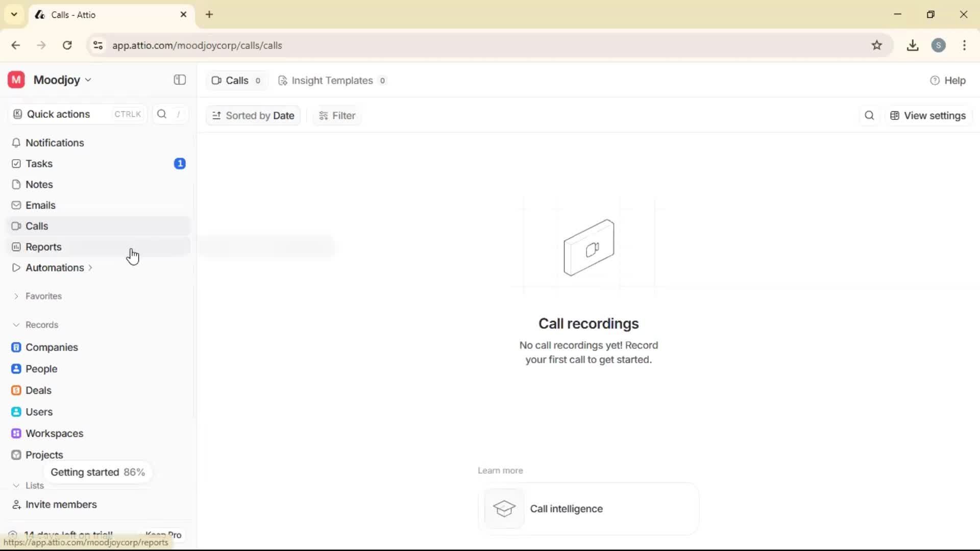
Task: Select the Emails sidebar item
Action: tap(41, 205)
